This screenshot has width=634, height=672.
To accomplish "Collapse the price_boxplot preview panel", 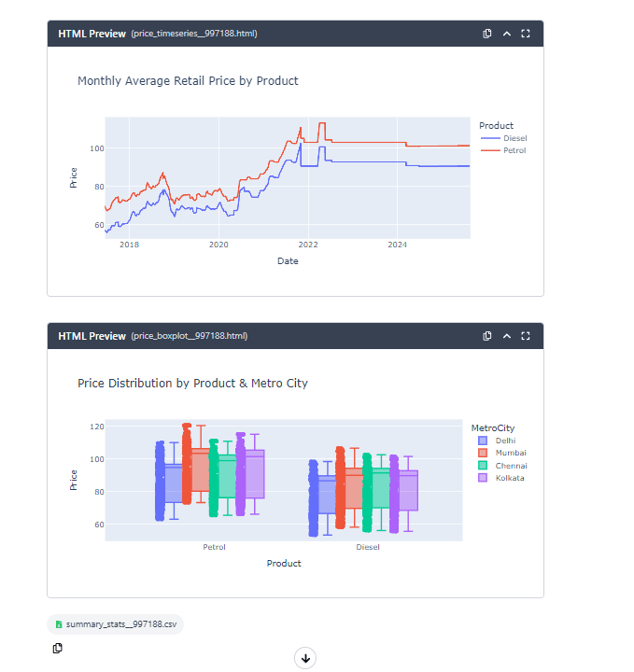I will [506, 336].
